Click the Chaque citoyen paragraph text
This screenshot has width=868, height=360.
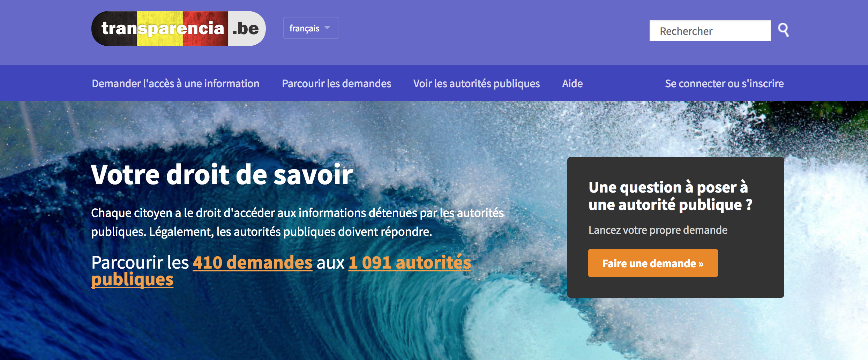pyautogui.click(x=297, y=222)
